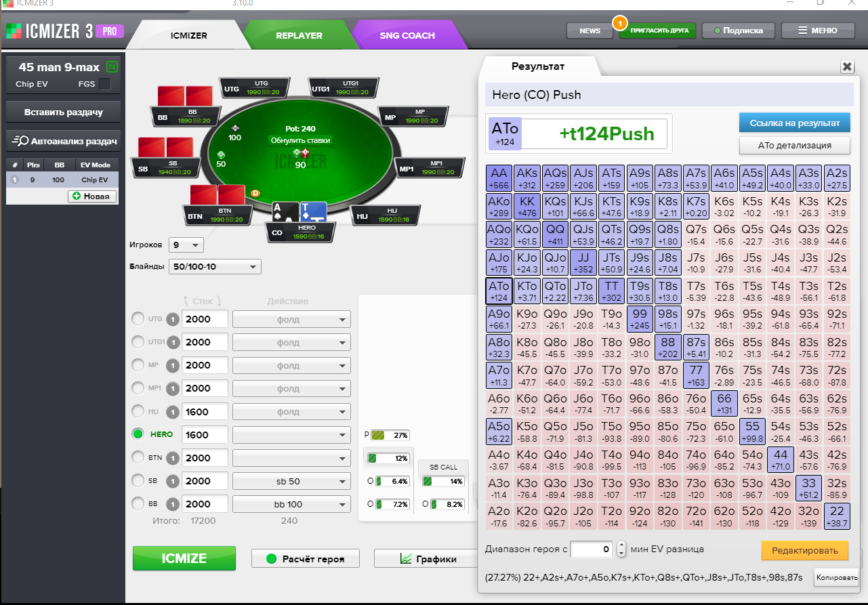Open the Игроков players count dropdown
This screenshot has width=868, height=605.
[x=186, y=245]
